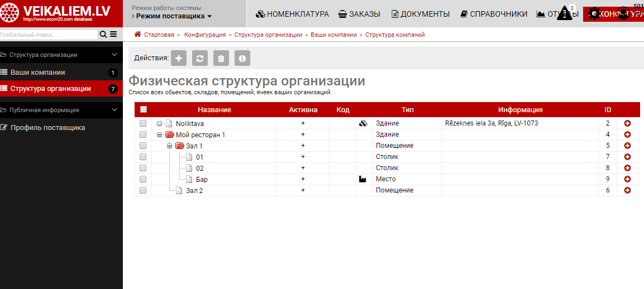The image size is (644, 289).
Task: Open the Справочники menu
Action: pos(494,14)
